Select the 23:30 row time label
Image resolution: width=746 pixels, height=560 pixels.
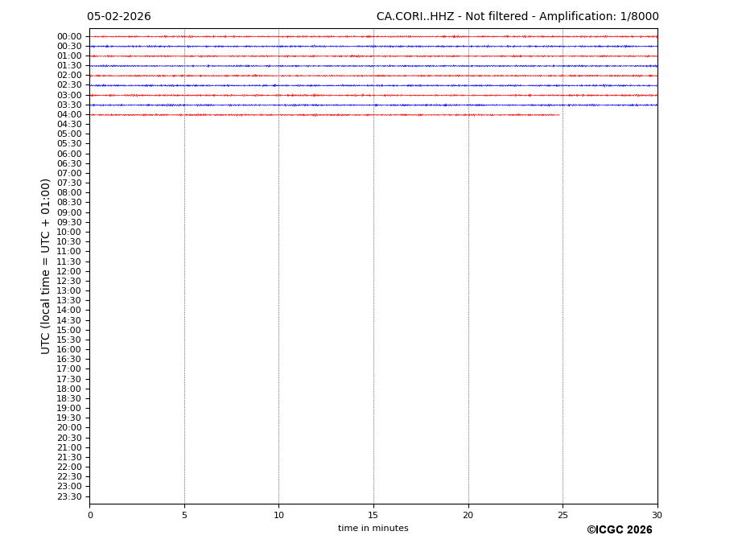(x=69, y=496)
